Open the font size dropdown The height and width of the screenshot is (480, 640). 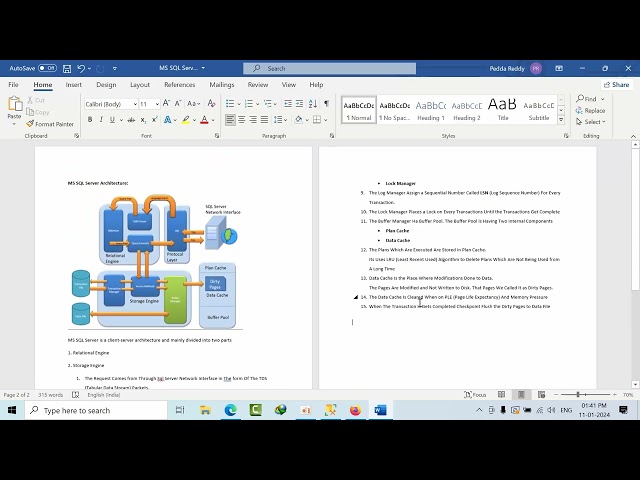(x=157, y=104)
